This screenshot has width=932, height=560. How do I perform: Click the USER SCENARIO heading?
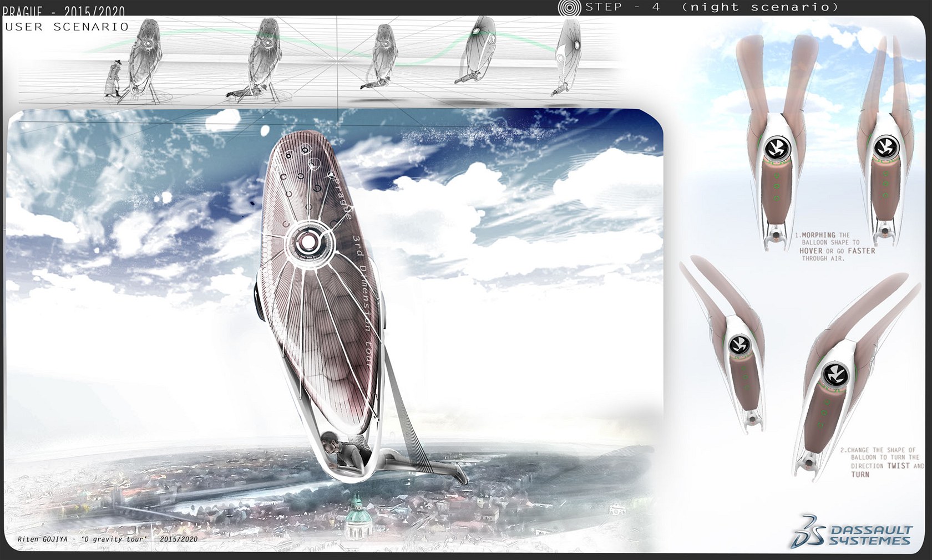tap(67, 27)
